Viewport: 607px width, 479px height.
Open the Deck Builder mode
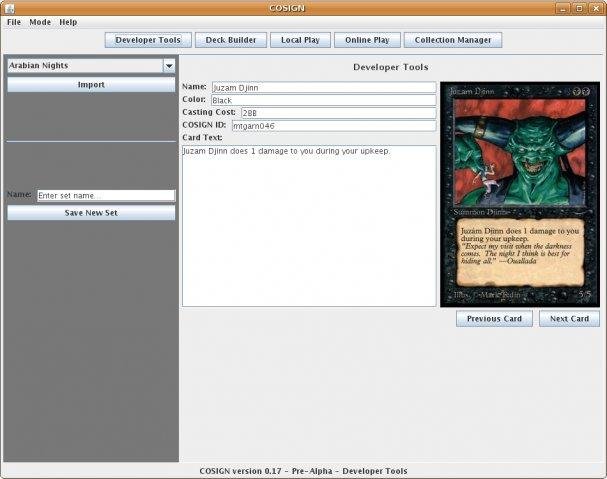231,40
